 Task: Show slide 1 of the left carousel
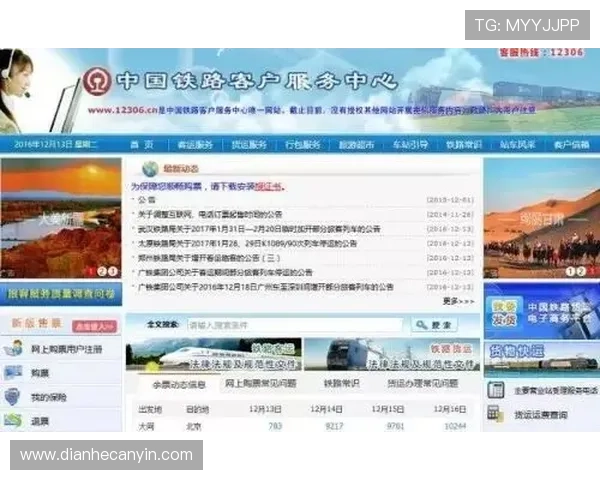pos(91,271)
